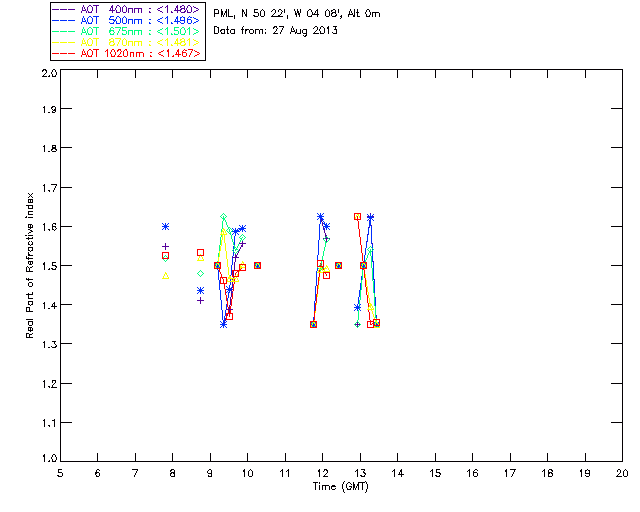Click the x-axis tick label 7
This screenshot has height=512, width=640.
click(135, 473)
